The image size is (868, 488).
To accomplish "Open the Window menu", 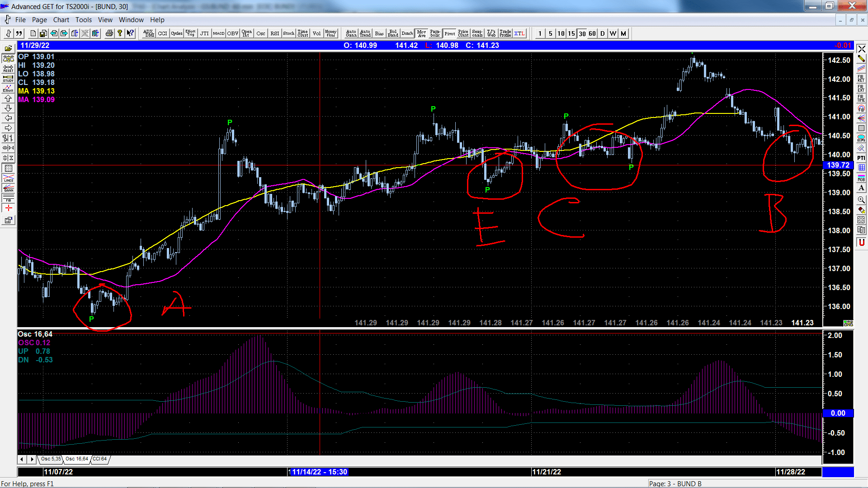I will click(x=131, y=20).
